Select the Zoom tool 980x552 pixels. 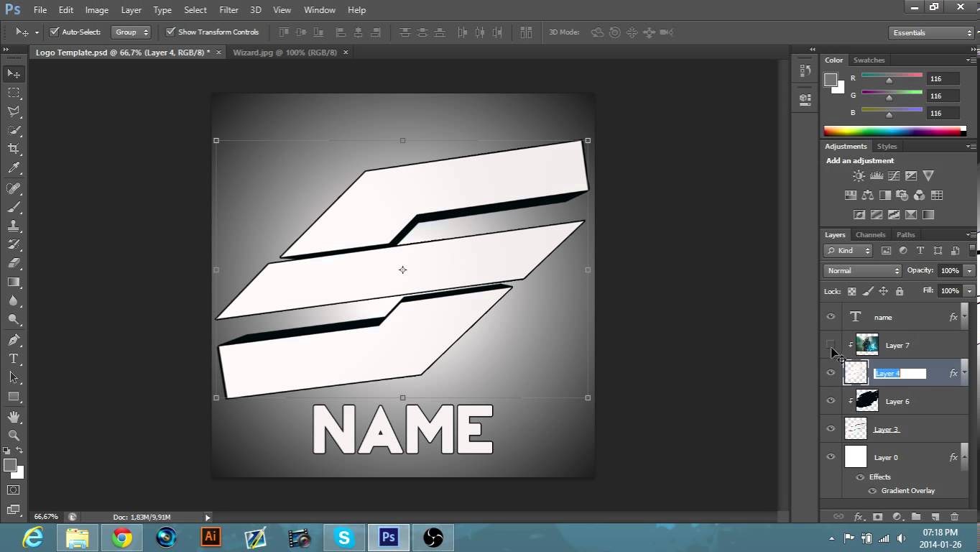[x=14, y=435]
